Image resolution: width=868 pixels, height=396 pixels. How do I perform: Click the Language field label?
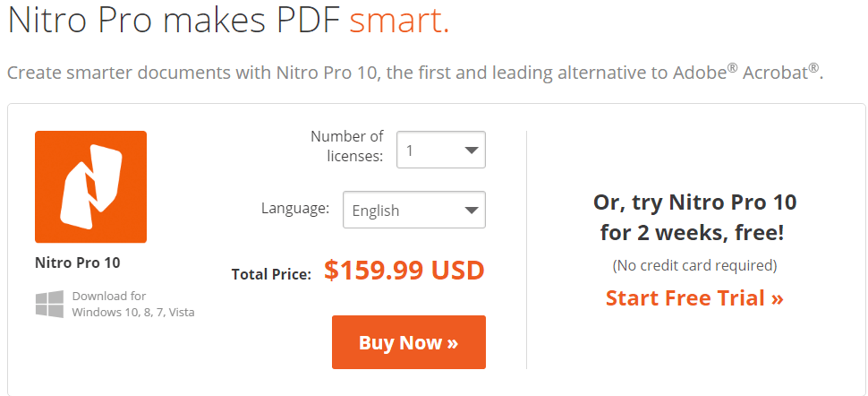point(295,209)
